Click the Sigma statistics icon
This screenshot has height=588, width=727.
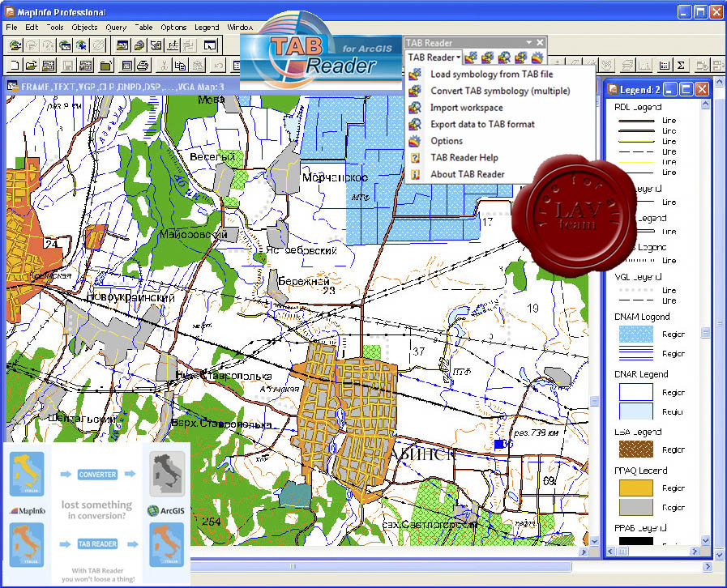681,66
